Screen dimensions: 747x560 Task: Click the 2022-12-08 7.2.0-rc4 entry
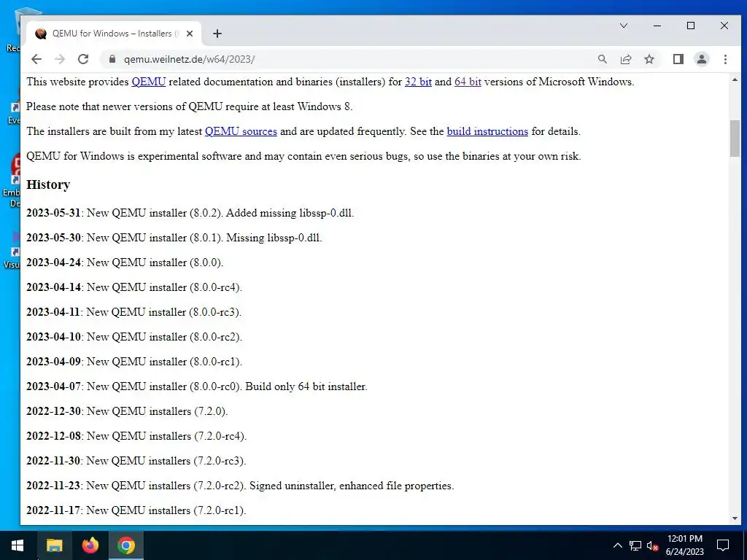[x=136, y=436]
